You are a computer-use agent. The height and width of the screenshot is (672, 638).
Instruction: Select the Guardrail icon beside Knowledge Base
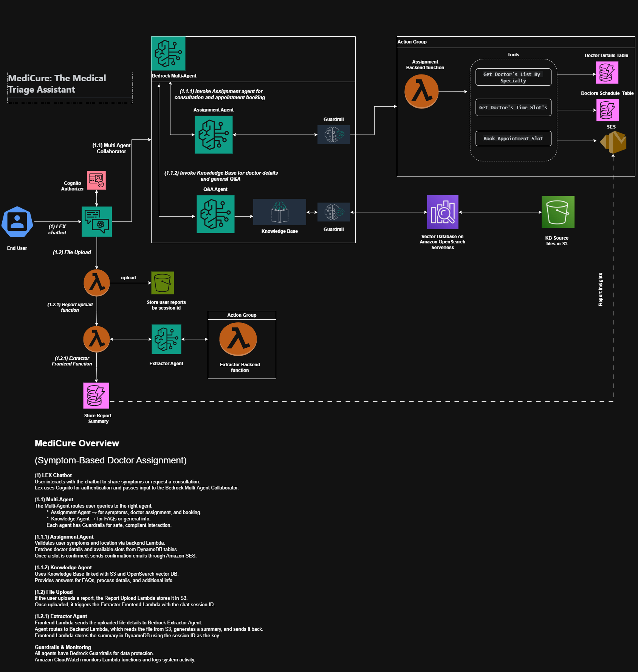334,212
